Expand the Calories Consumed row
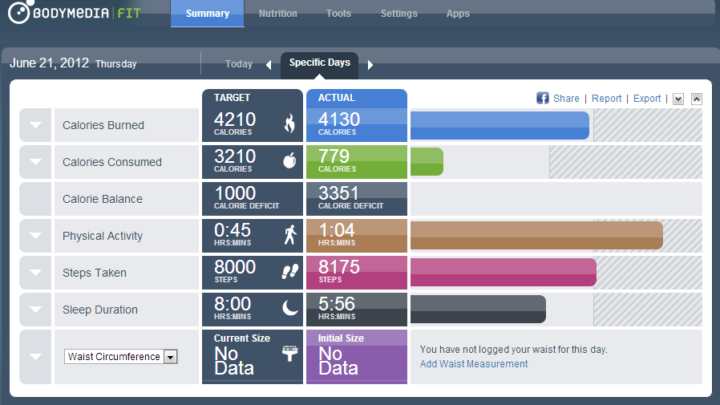 tap(35, 162)
